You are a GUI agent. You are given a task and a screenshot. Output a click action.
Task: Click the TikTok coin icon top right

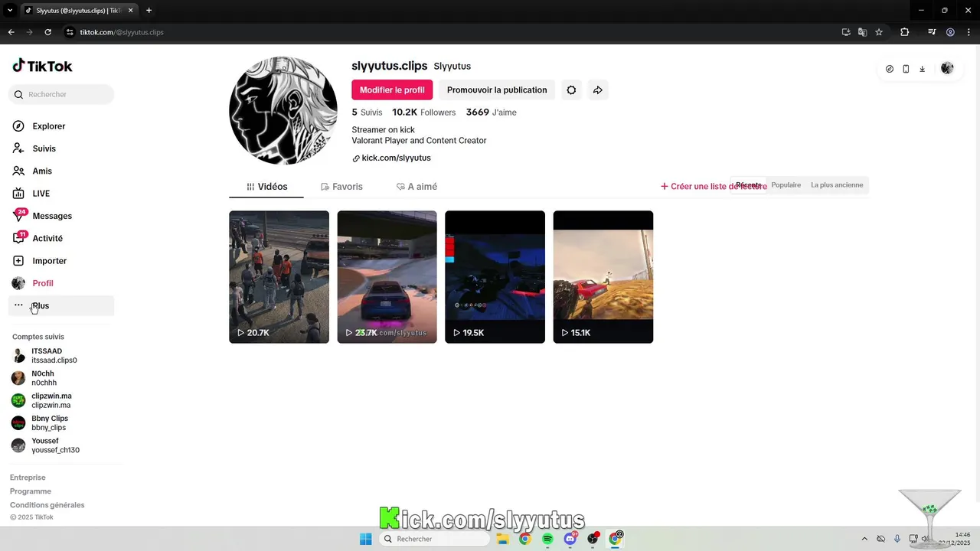[x=890, y=69]
